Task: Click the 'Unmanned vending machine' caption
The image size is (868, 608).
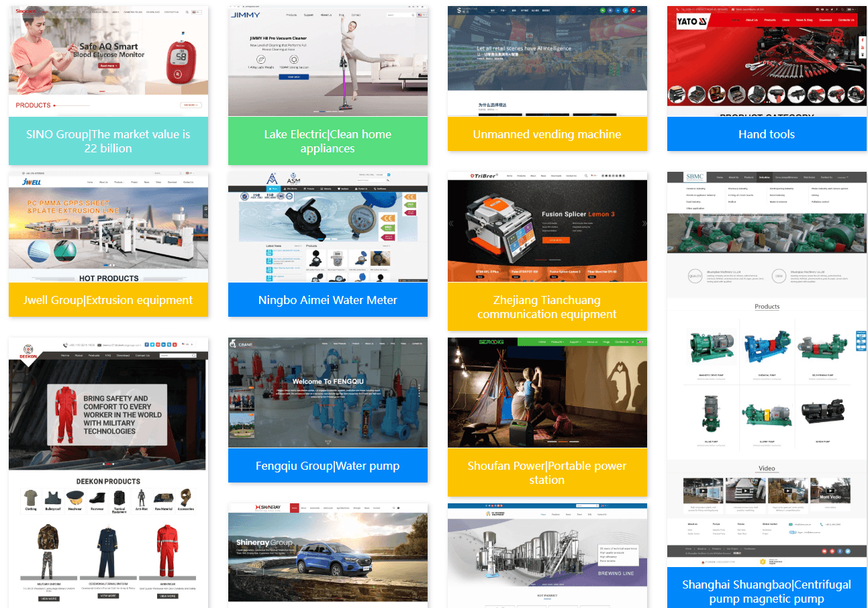Action: [x=547, y=134]
